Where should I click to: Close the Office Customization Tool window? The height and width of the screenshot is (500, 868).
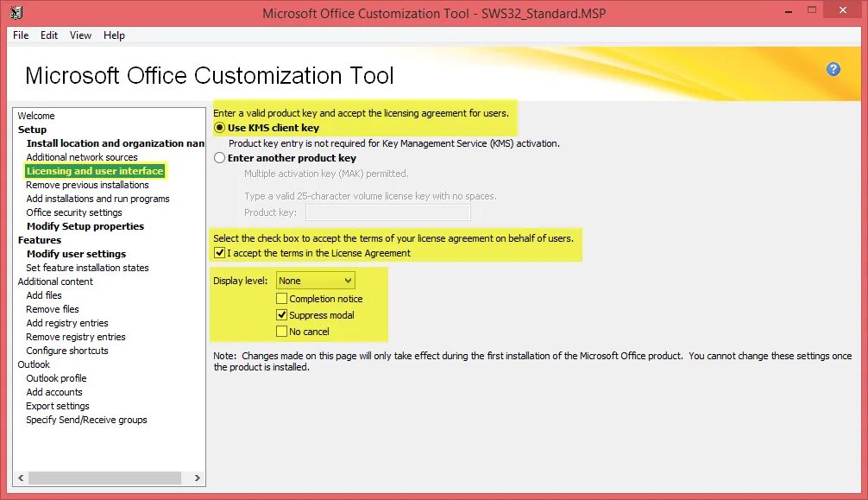(842, 9)
